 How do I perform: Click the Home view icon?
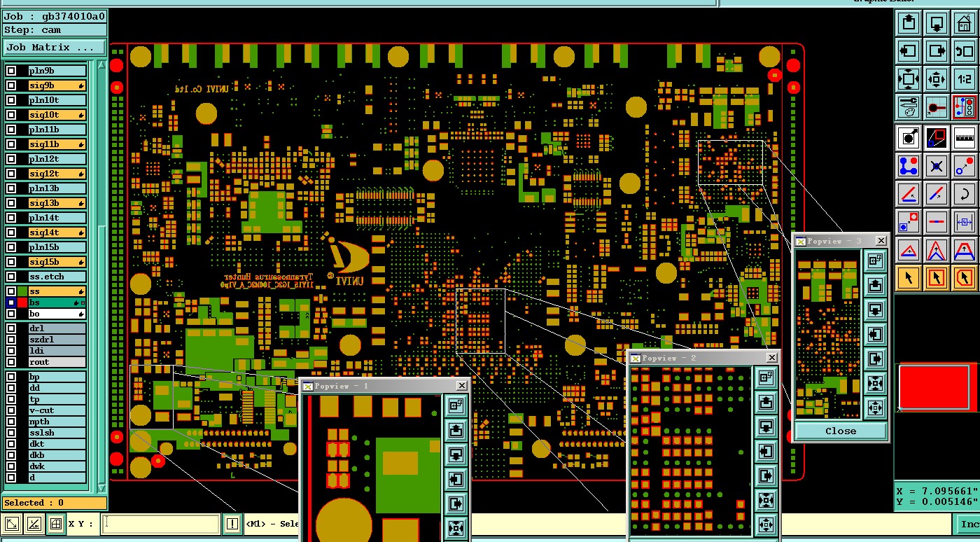965,22
